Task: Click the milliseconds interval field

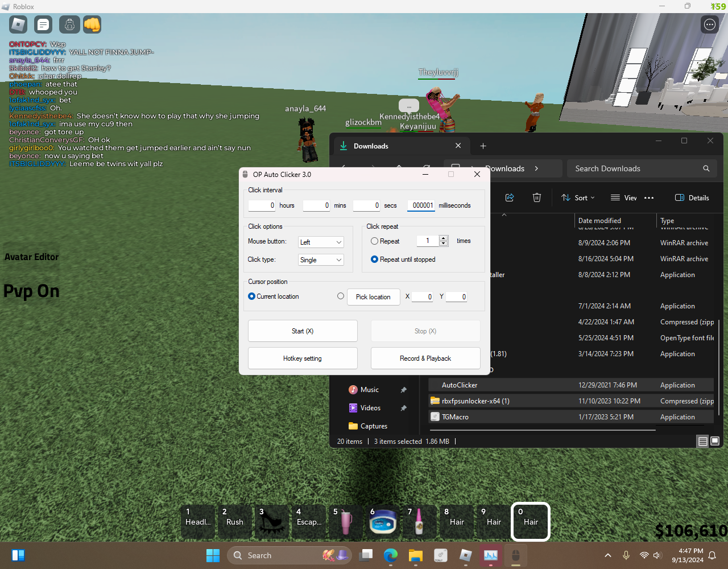Action: (x=421, y=205)
